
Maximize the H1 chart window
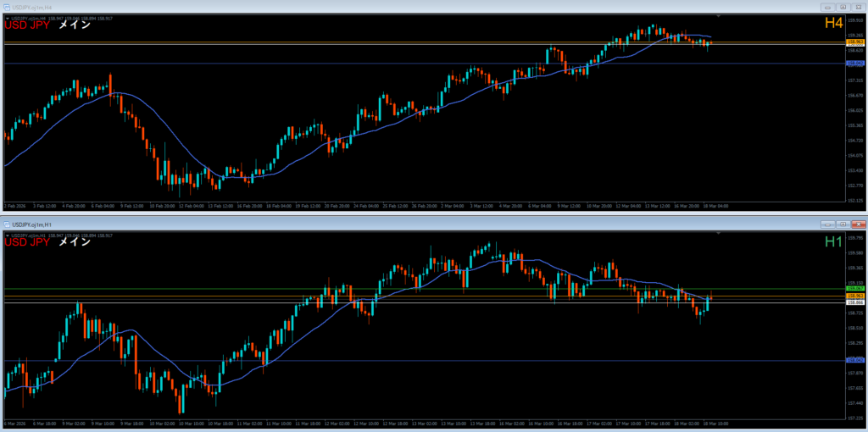pos(843,224)
